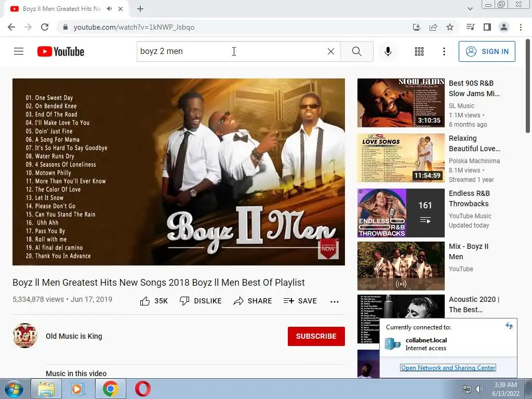The image size is (532, 399).
Task: Open the SHARE option for video
Action: 253,301
